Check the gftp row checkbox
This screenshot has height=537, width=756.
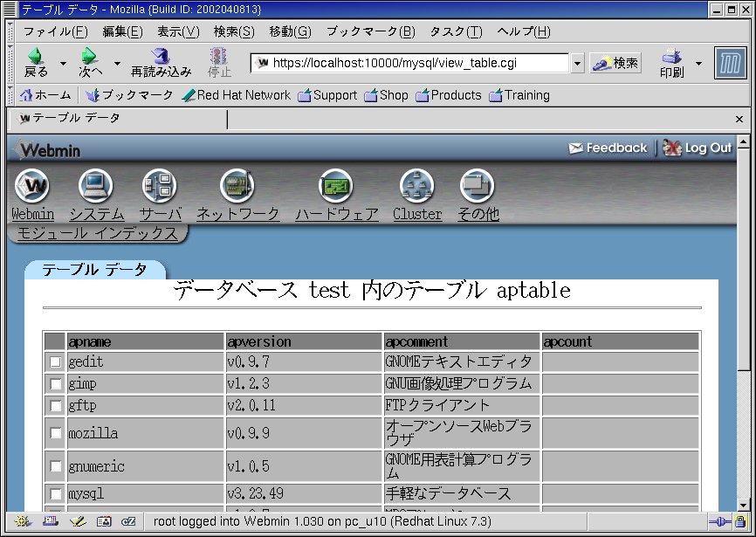pos(56,405)
